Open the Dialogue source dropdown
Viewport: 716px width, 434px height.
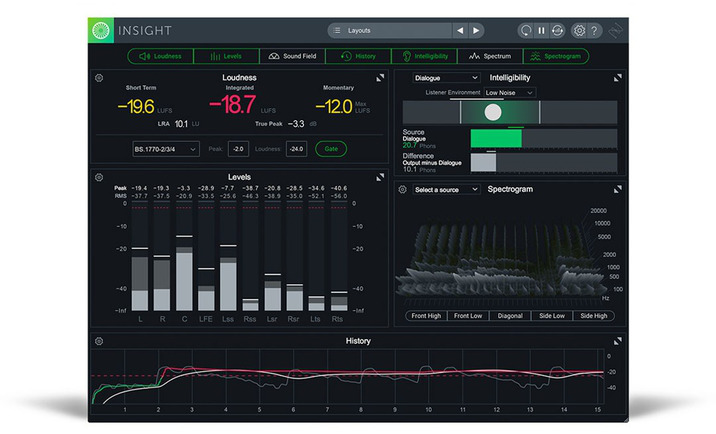[446, 78]
